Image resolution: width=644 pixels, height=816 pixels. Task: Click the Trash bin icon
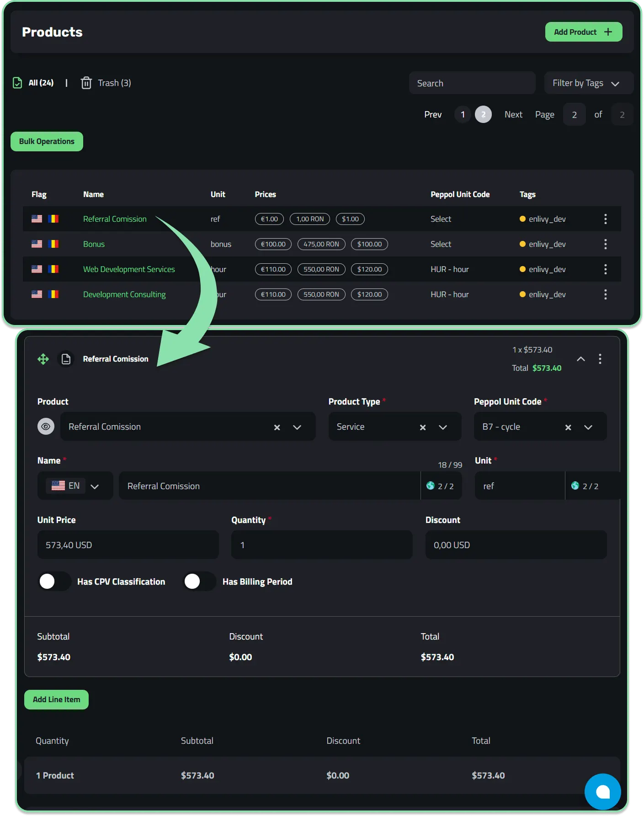[x=86, y=83]
